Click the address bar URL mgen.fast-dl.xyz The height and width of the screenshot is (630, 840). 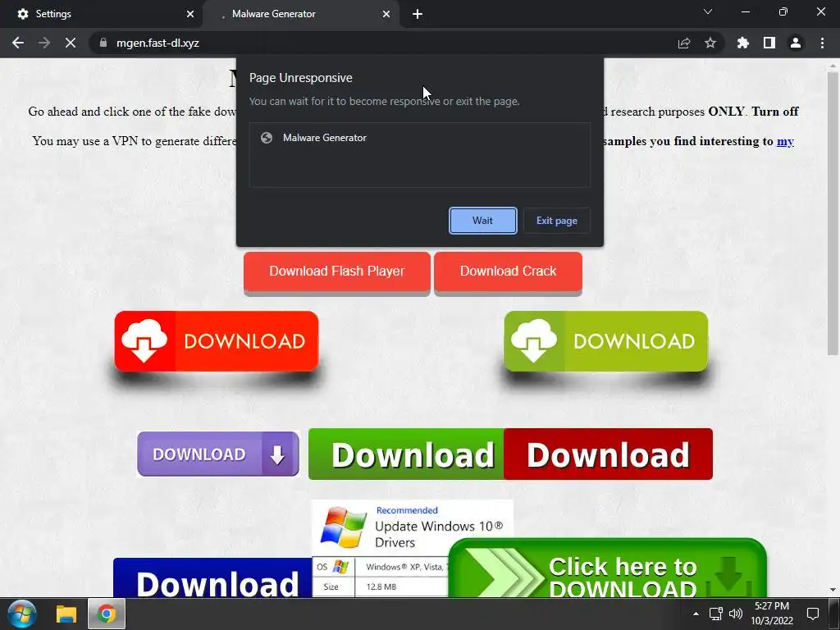[157, 43]
